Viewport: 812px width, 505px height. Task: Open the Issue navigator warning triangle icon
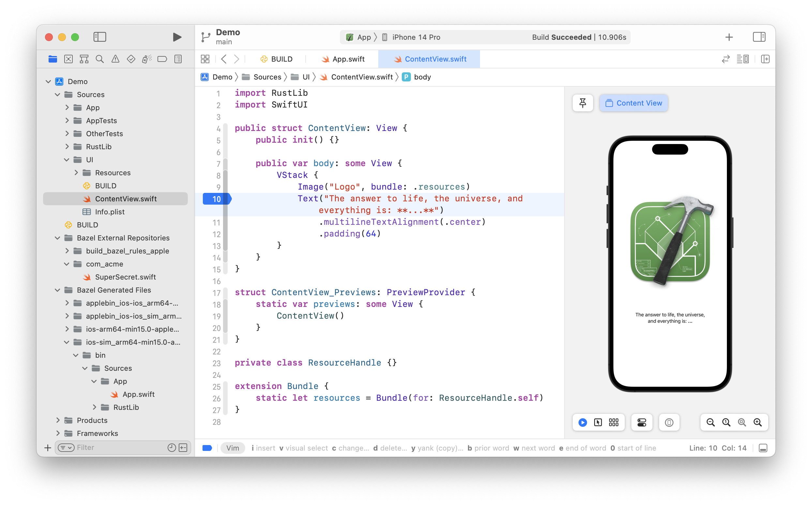[115, 59]
